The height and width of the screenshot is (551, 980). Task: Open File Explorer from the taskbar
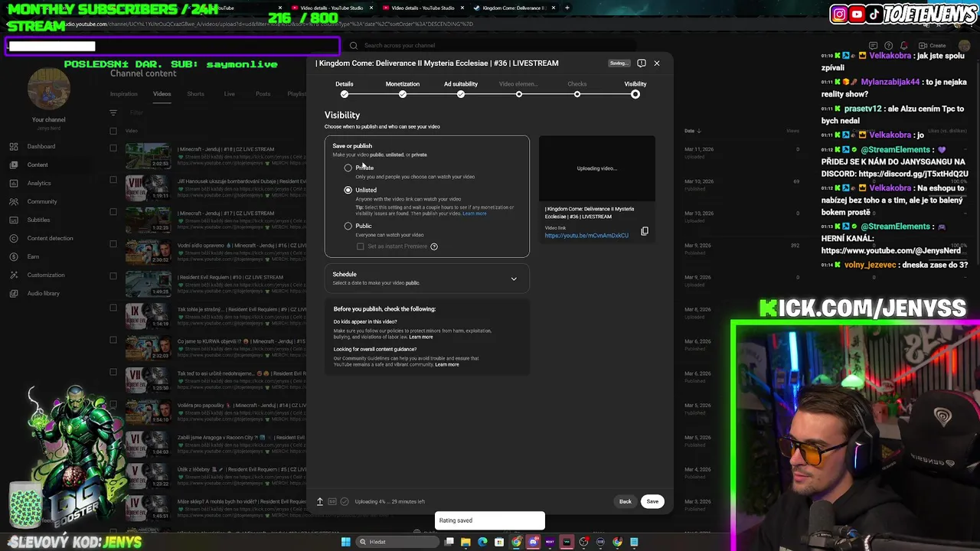pyautogui.click(x=465, y=542)
